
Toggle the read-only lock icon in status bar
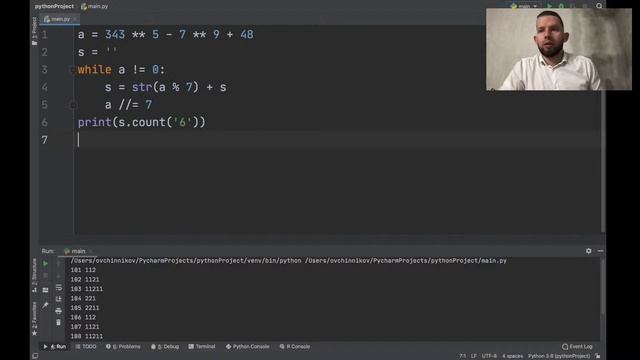[x=598, y=356]
